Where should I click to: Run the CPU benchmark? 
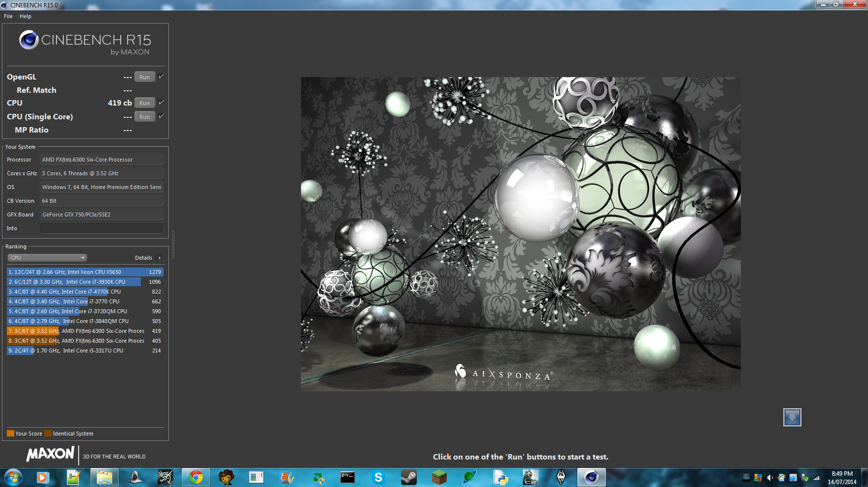click(x=145, y=103)
